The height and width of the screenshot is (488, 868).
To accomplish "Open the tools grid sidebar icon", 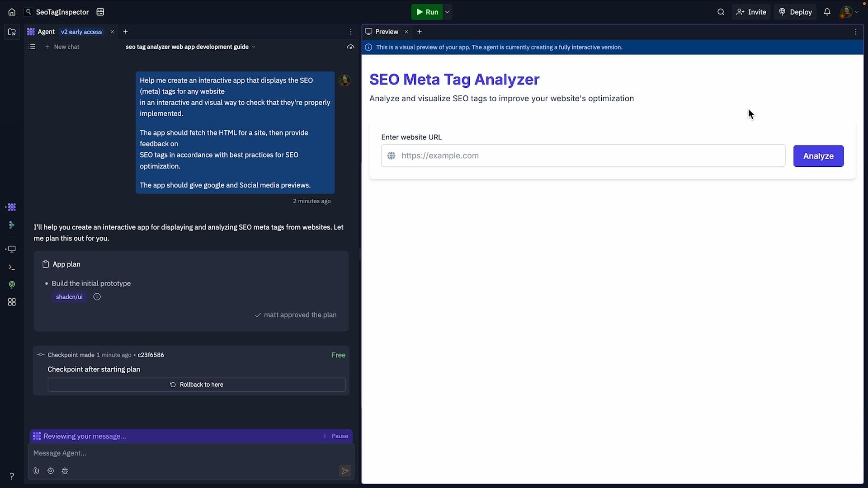I will coord(12,302).
